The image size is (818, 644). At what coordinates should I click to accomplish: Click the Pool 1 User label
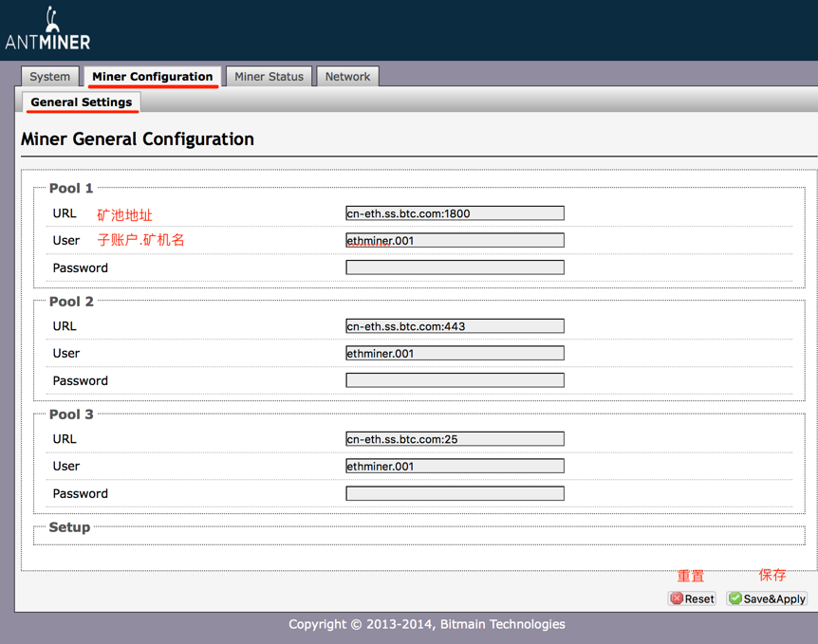(x=65, y=240)
